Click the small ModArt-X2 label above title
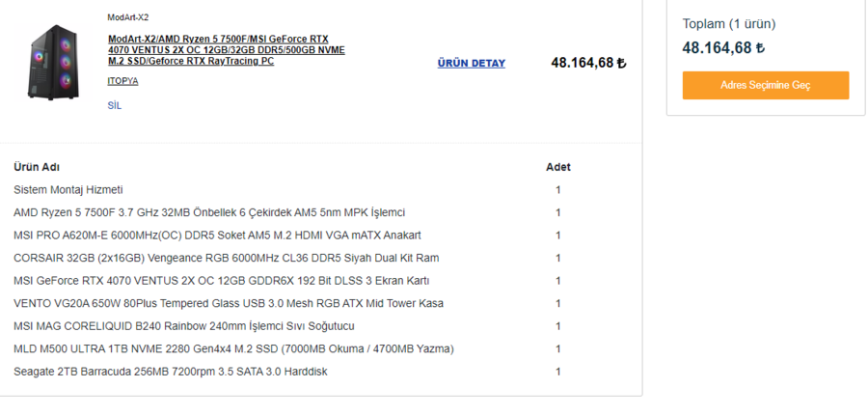 click(128, 17)
